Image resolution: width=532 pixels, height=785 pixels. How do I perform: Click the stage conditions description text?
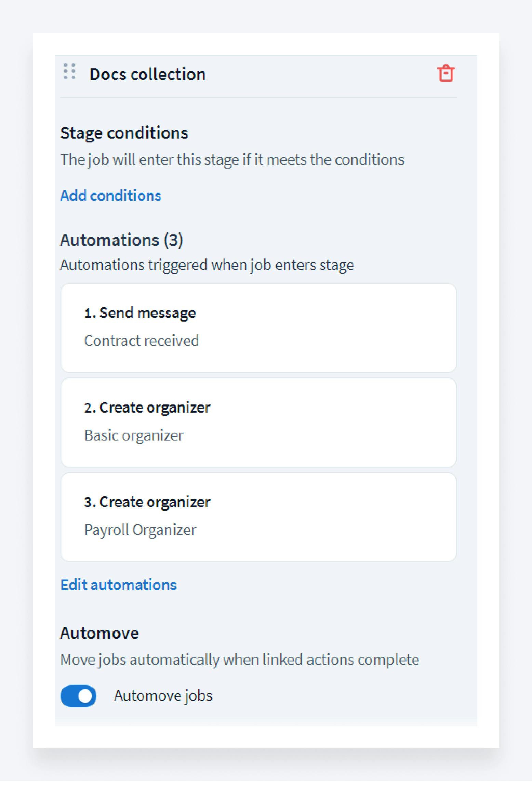[232, 160]
